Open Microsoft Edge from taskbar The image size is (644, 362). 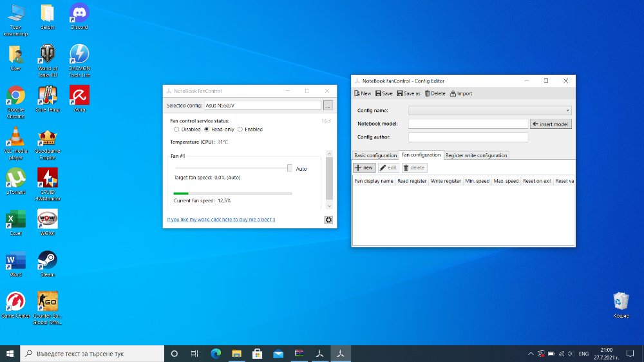pyautogui.click(x=216, y=354)
